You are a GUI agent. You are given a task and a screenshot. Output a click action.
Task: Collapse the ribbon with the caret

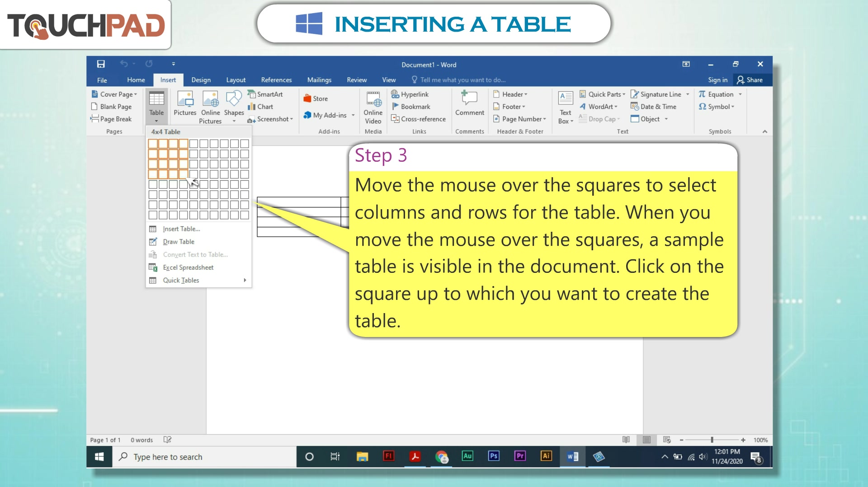pyautogui.click(x=765, y=131)
